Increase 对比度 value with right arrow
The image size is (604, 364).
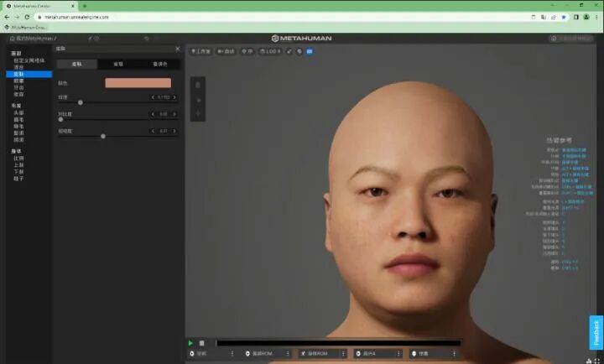[x=174, y=114]
